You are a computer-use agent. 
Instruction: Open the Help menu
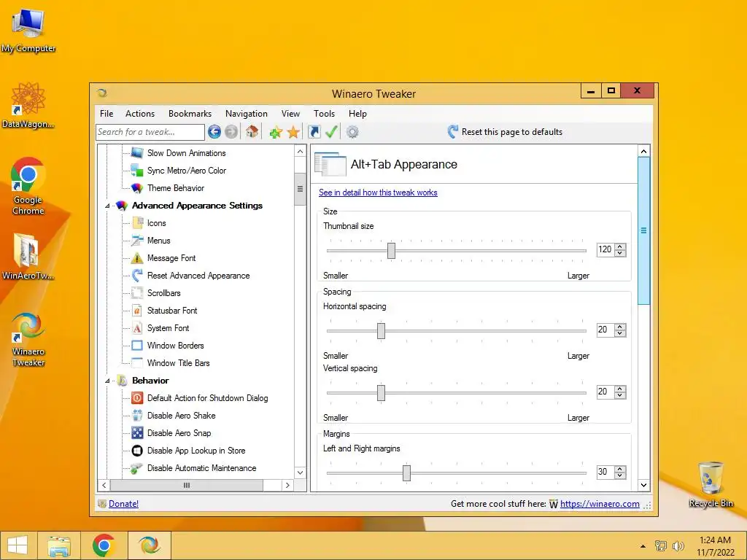[357, 114]
